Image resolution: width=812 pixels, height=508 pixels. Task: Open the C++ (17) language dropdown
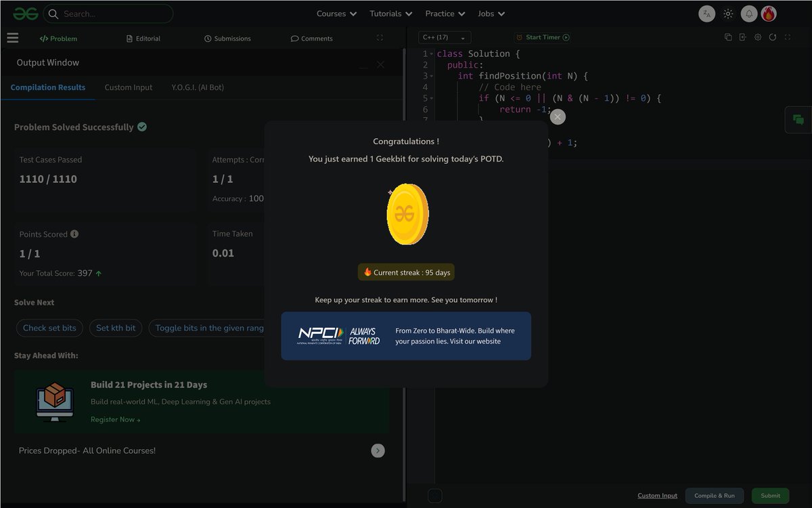445,37
